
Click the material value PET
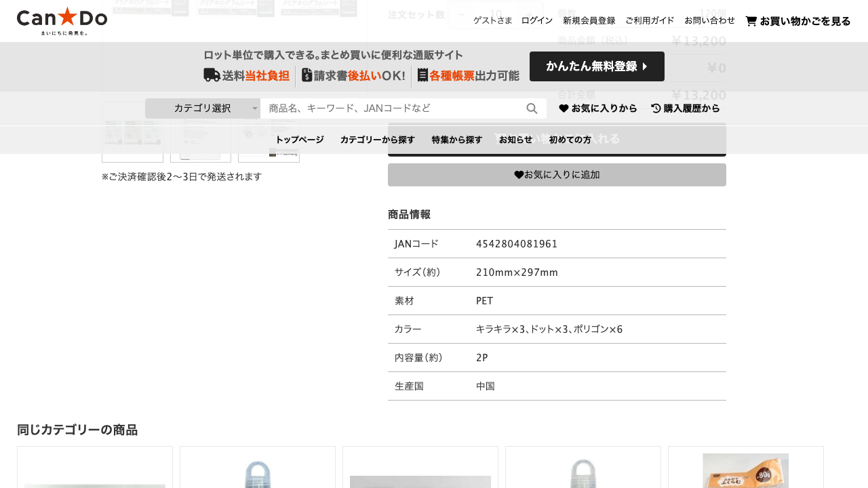[x=484, y=301]
